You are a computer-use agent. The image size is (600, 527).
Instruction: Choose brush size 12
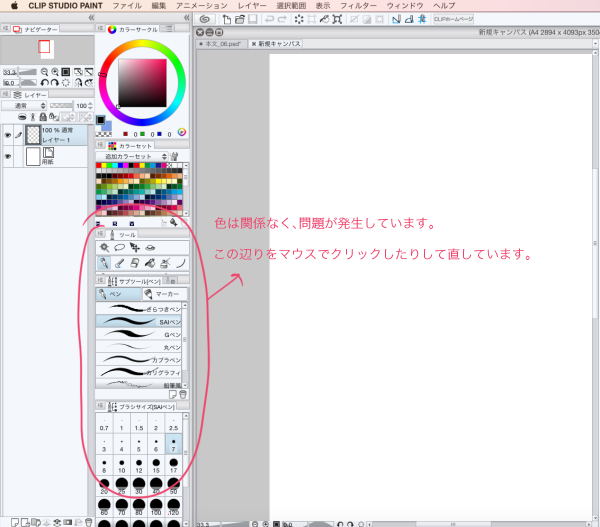tap(139, 465)
